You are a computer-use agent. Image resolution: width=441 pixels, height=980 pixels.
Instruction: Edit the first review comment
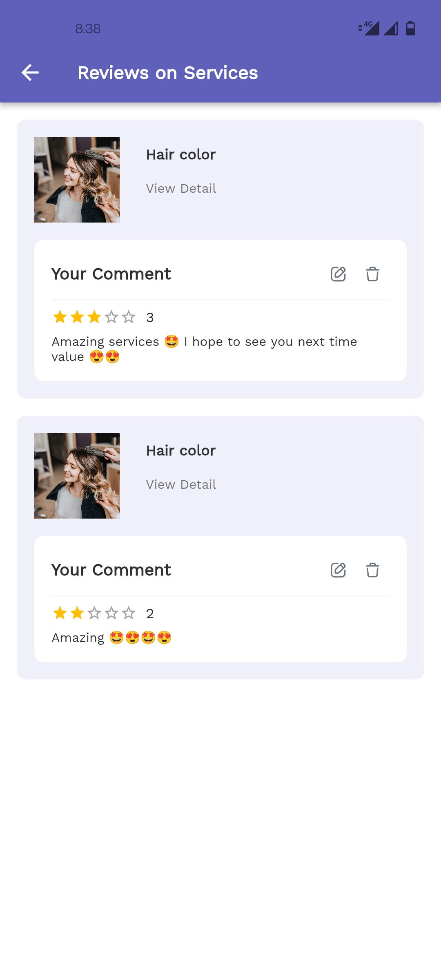(x=338, y=274)
